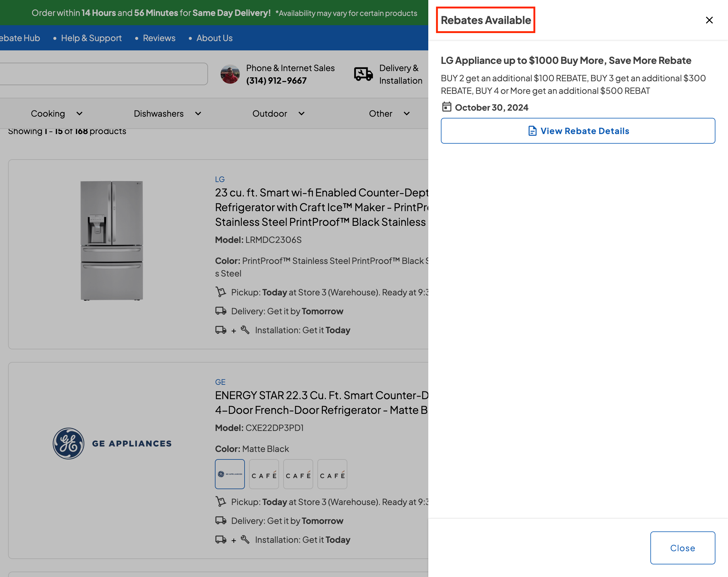Select the first CAFE color swatch
The width and height of the screenshot is (728, 577).
264,474
